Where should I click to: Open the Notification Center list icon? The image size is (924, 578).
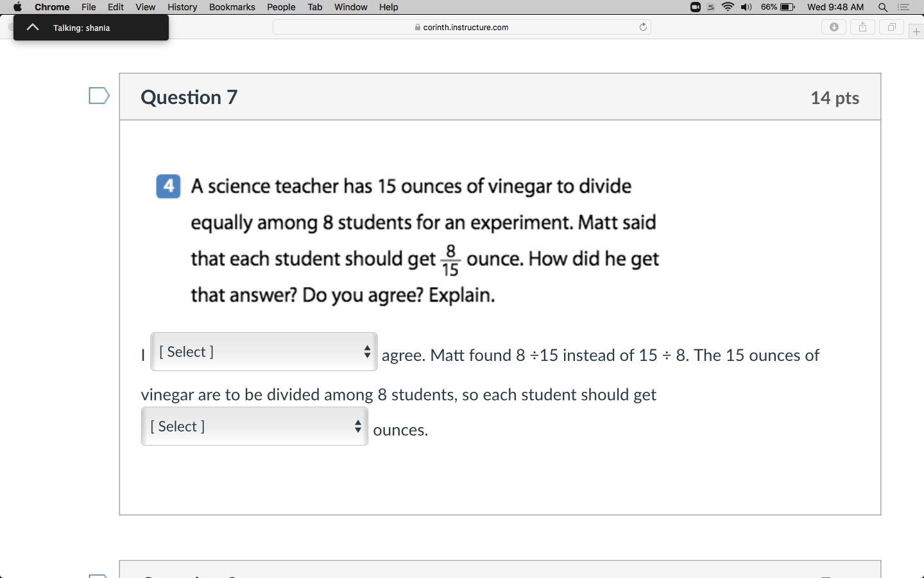point(903,7)
